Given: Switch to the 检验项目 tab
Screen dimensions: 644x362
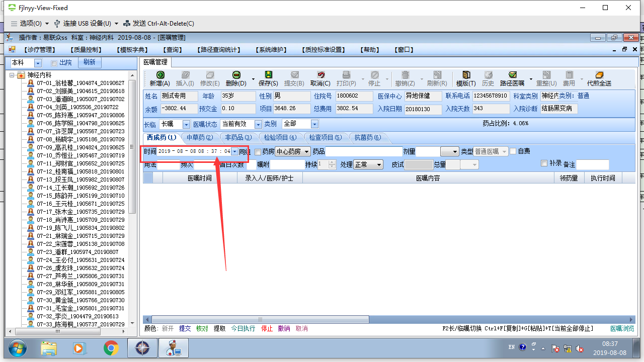Looking at the screenshot, I should (280, 137).
